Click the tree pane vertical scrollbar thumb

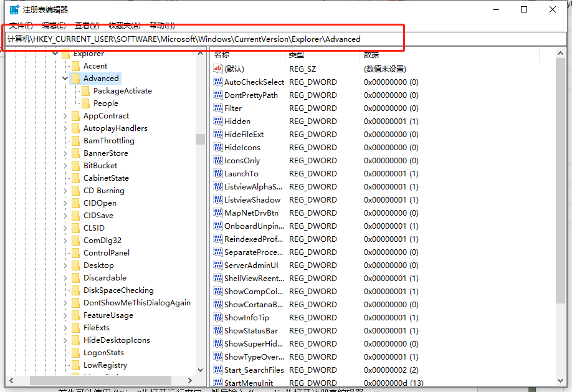click(x=200, y=139)
